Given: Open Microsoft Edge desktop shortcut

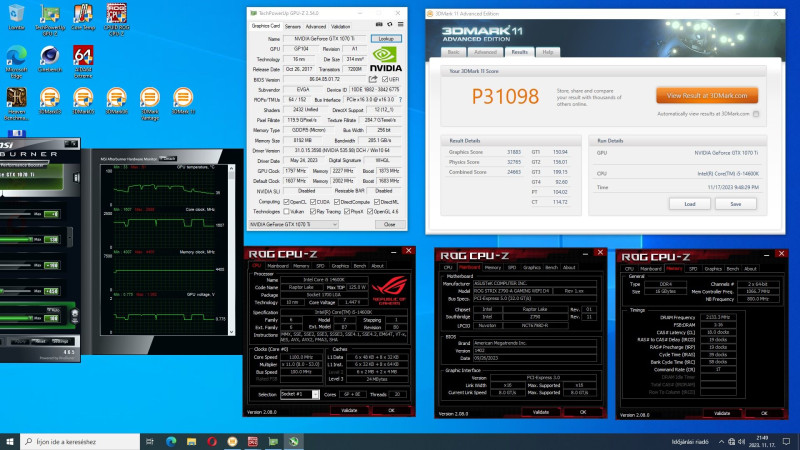Looking at the screenshot, I should pyautogui.click(x=16, y=62).
